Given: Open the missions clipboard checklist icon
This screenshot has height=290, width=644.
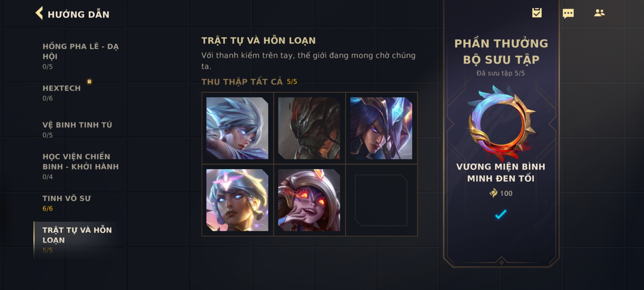Looking at the screenshot, I should 537,13.
